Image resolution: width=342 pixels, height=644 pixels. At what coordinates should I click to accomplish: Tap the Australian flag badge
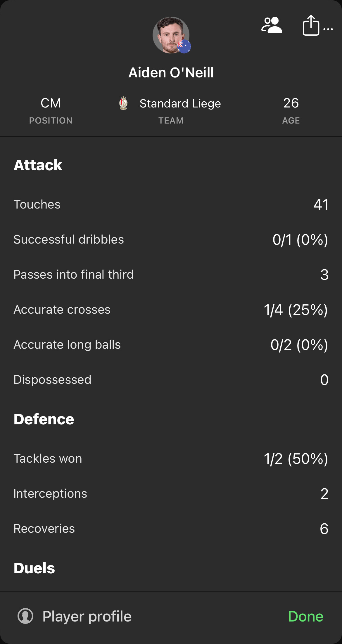[184, 46]
